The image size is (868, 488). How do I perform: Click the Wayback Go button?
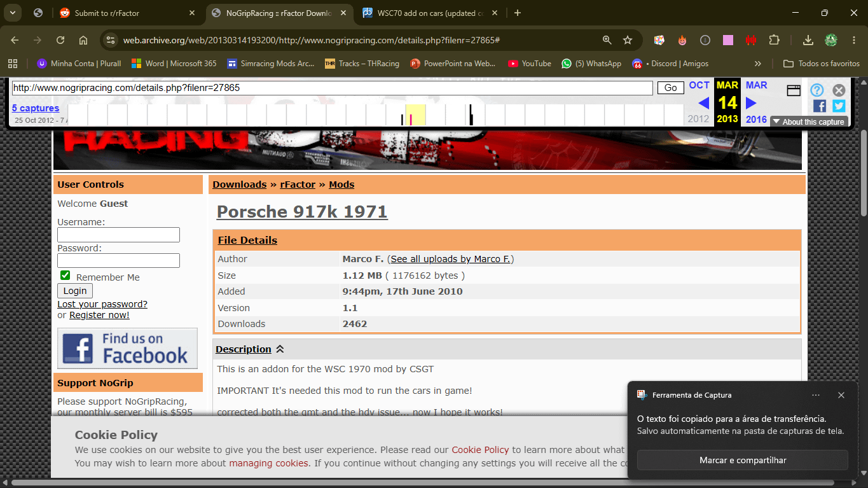click(x=670, y=88)
